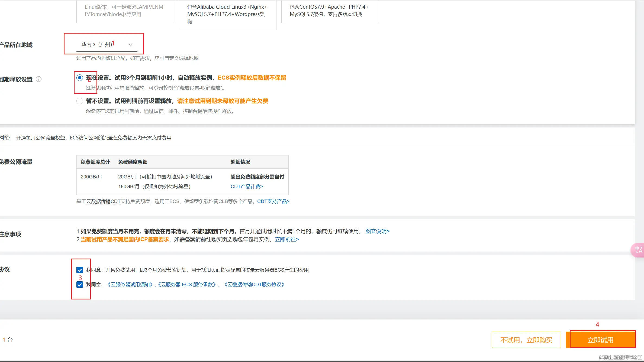This screenshot has width=644, height=362.
Task: Click the 立即试用 orange button
Action: (600, 340)
